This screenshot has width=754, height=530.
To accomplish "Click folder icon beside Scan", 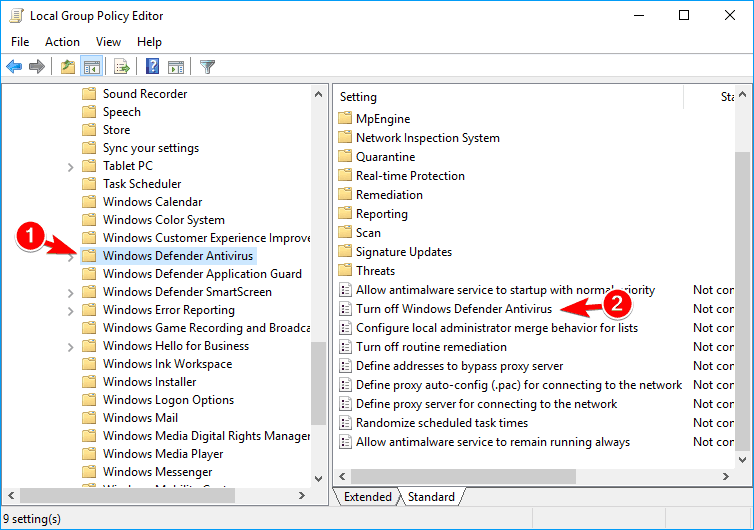I will click(x=345, y=232).
